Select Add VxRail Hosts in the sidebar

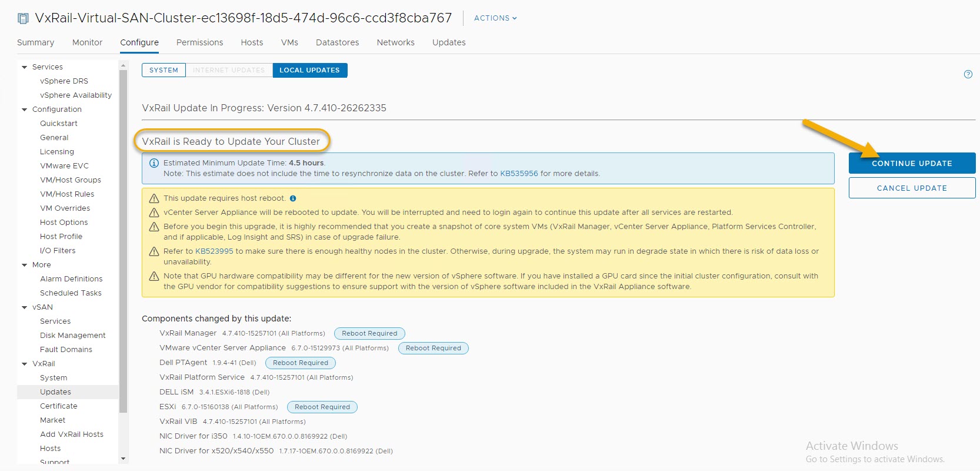pos(72,434)
